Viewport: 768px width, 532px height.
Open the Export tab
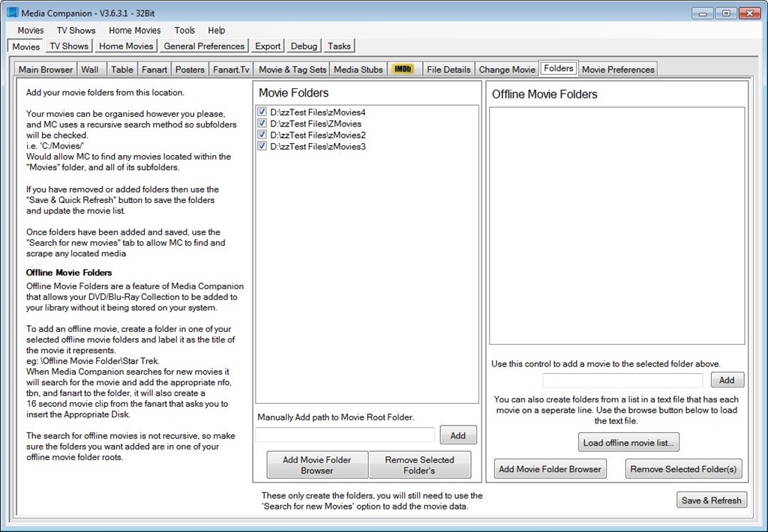click(268, 46)
